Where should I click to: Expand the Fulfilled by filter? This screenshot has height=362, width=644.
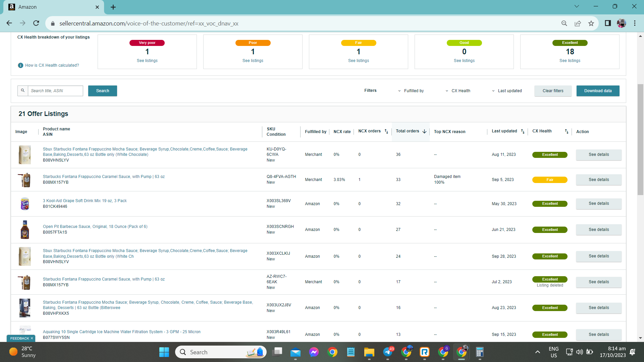coord(411,91)
